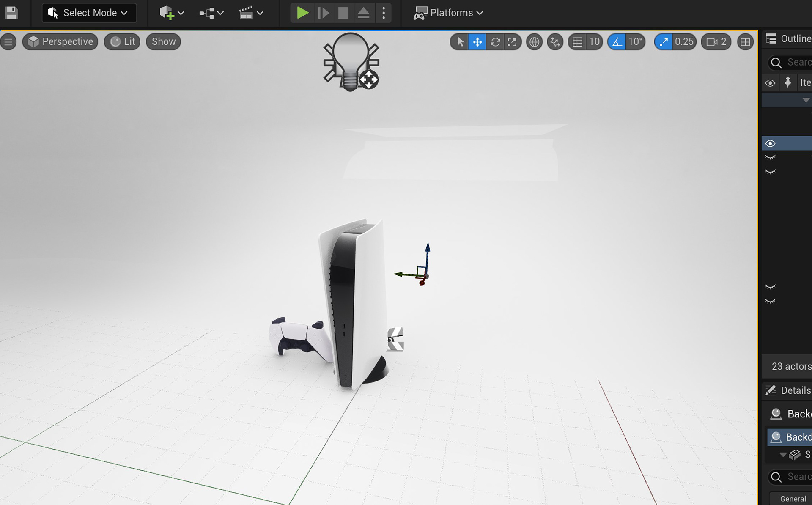Open play options three-dot menu
The image size is (812, 505).
pyautogui.click(x=384, y=13)
